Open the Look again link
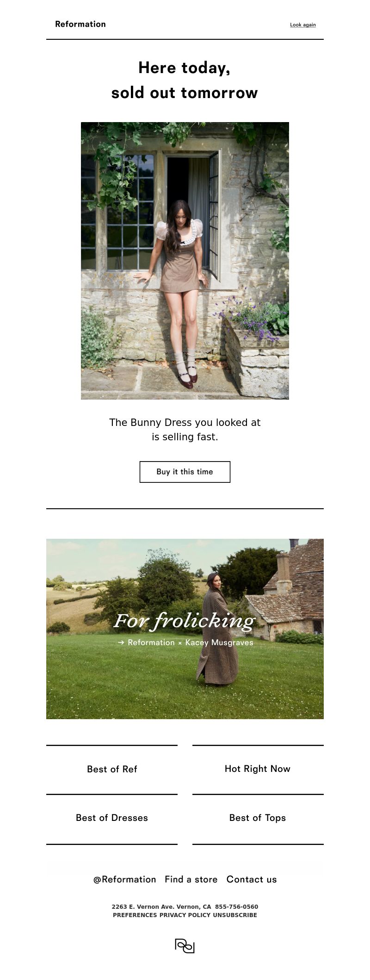Screen dimensions: 370x980 [x=303, y=25]
